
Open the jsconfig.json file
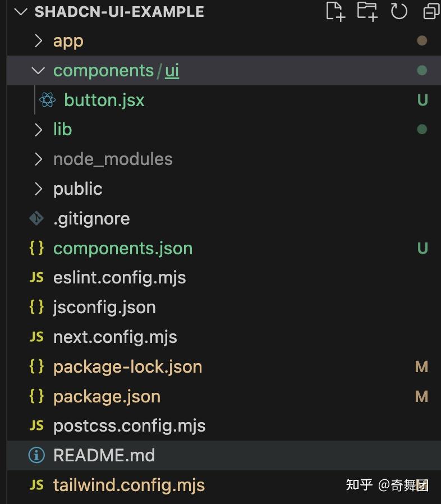point(104,308)
